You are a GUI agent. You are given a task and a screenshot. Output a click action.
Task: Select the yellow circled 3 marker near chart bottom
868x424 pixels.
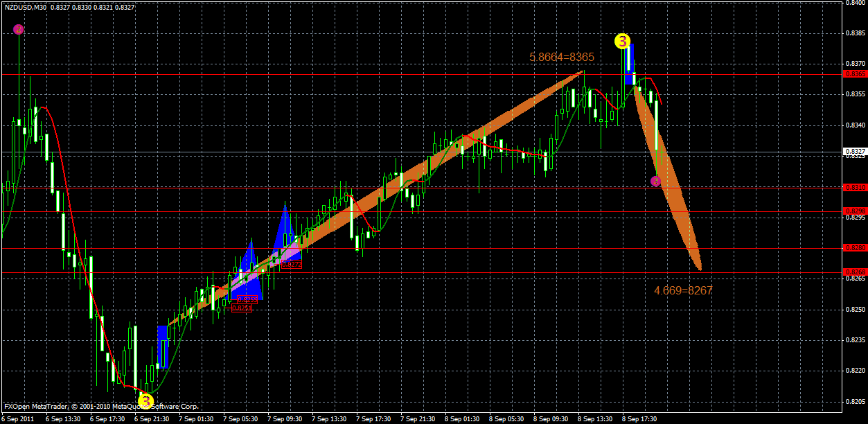pos(145,401)
